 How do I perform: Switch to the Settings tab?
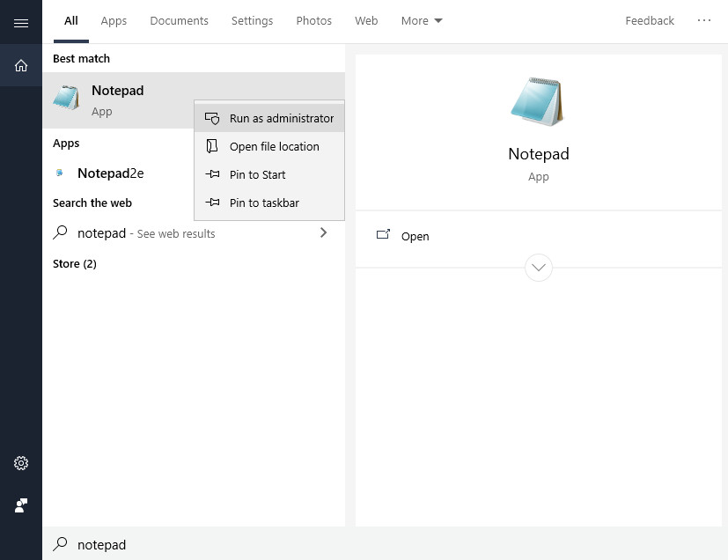click(x=252, y=21)
